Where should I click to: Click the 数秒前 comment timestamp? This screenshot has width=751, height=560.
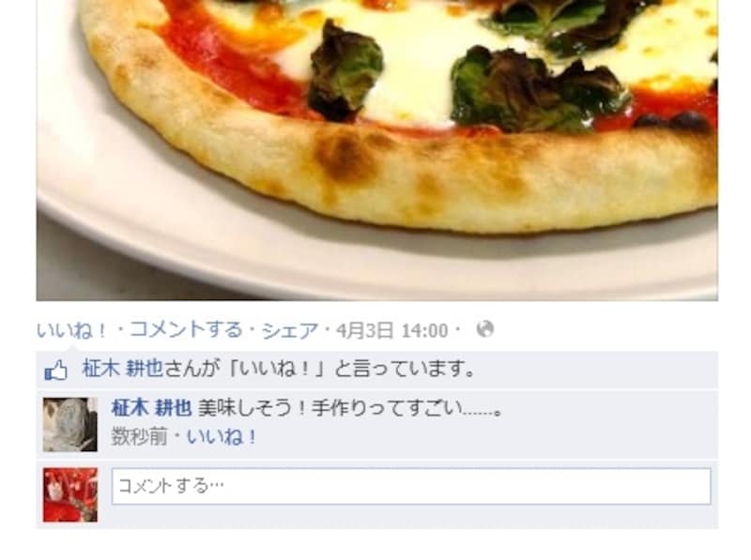(x=139, y=437)
